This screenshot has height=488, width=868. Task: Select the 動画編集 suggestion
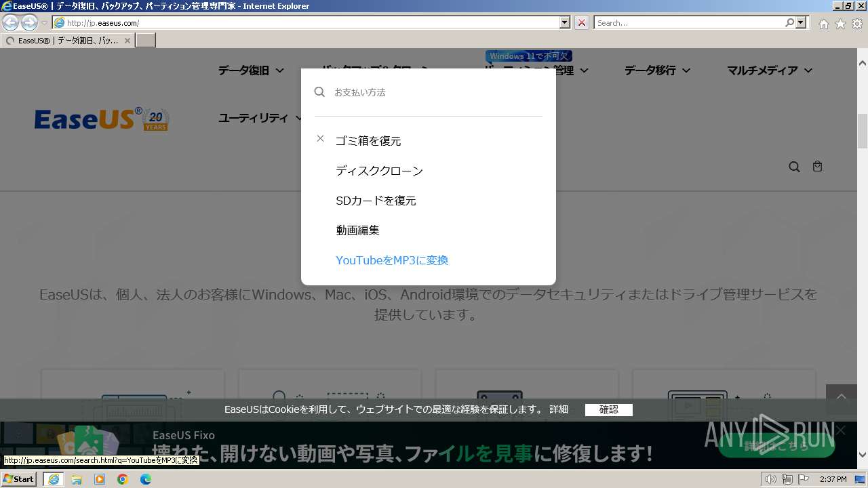pos(357,230)
